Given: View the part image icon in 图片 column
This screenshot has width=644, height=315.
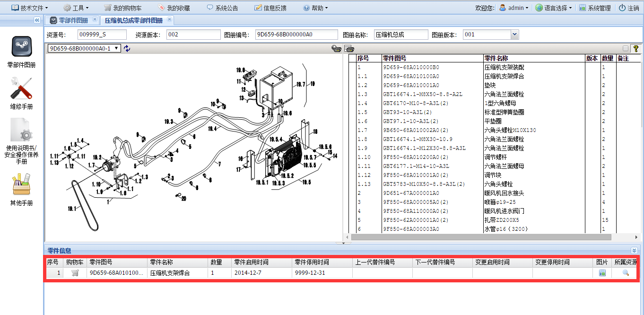Looking at the screenshot, I should tap(602, 273).
